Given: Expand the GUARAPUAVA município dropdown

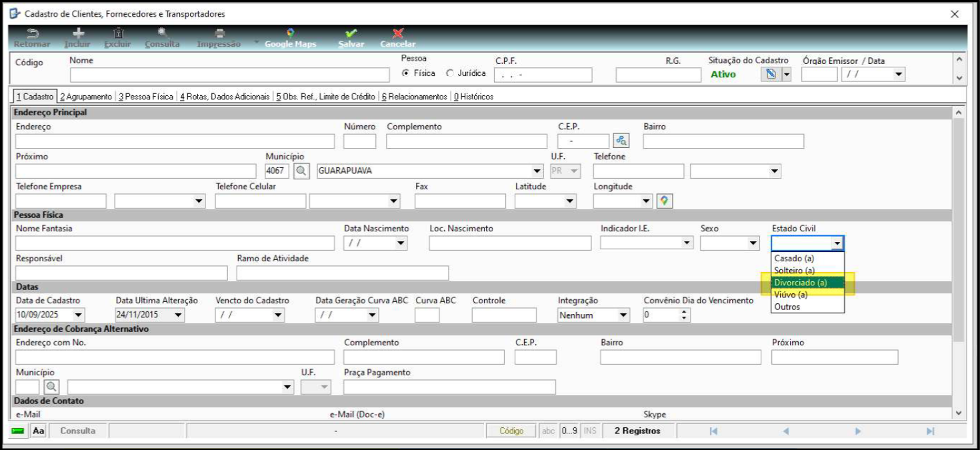Looking at the screenshot, I should [537, 171].
